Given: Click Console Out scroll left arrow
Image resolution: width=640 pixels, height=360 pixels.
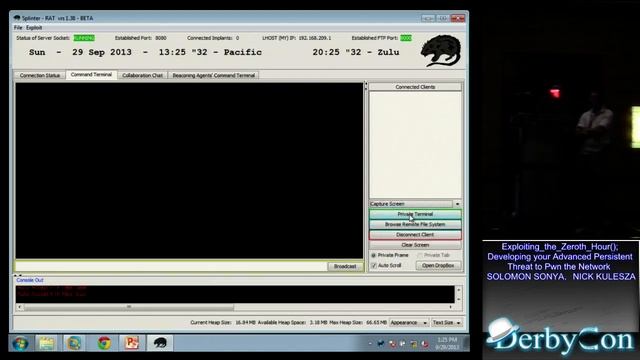Looking at the screenshot, I should (20, 307).
